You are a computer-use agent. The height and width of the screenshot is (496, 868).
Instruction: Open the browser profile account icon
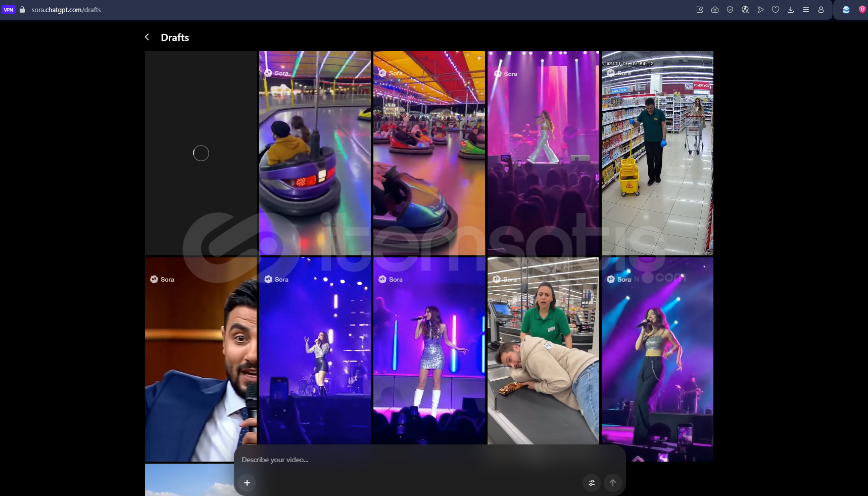pyautogui.click(x=821, y=10)
